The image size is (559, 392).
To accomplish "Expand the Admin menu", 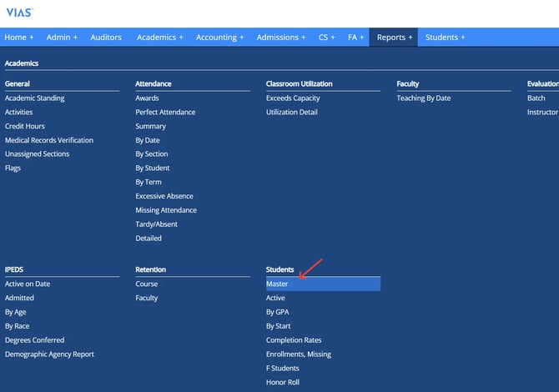I will coord(62,38).
